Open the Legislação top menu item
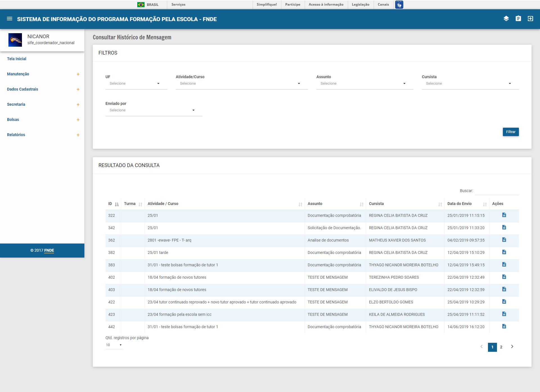 coord(360,4)
